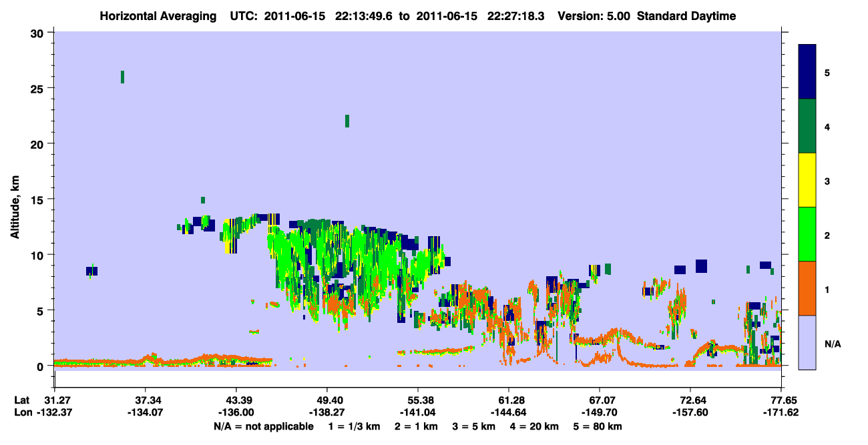Click the bright green colorbar segment labeled 2
This screenshot has height=445, width=868.
tap(807, 234)
